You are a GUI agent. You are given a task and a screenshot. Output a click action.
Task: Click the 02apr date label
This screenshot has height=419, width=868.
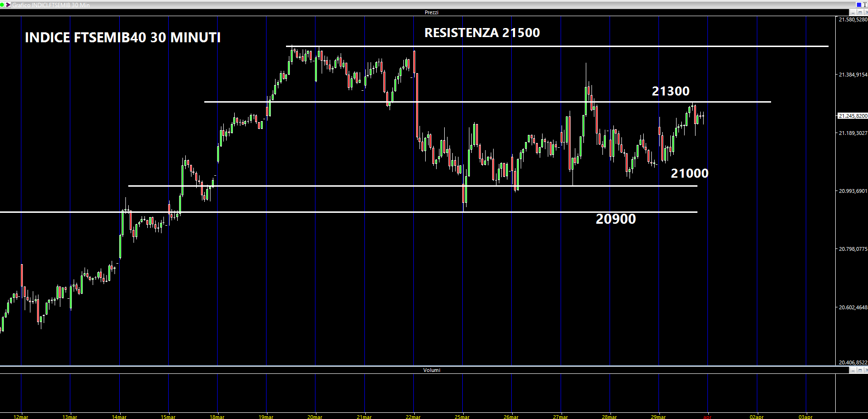point(757,417)
